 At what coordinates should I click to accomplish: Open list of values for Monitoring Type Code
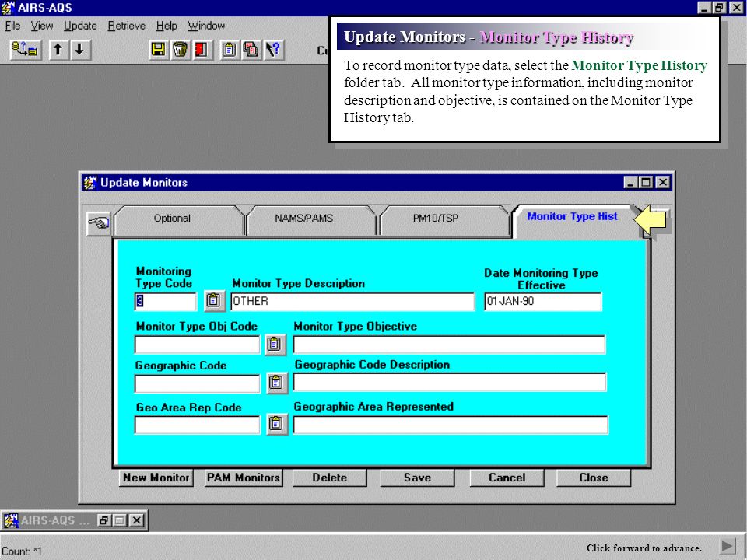tap(214, 301)
